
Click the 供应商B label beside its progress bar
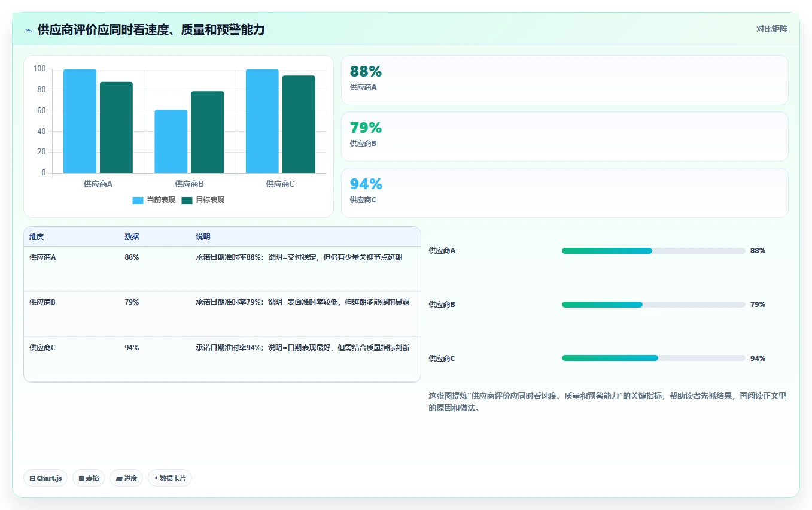tap(442, 305)
